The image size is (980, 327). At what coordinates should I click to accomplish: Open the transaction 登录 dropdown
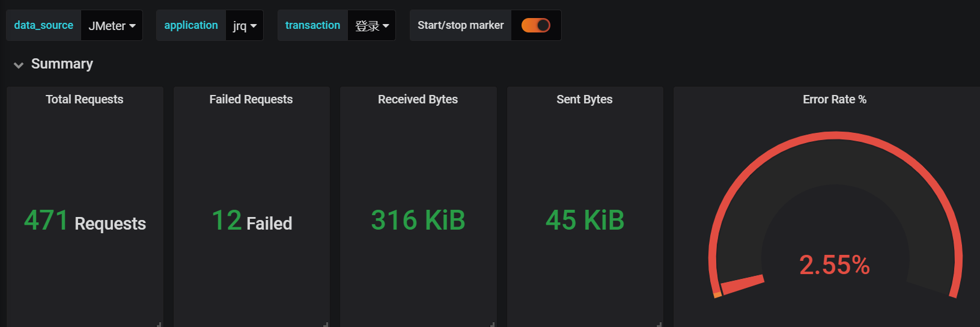click(372, 26)
